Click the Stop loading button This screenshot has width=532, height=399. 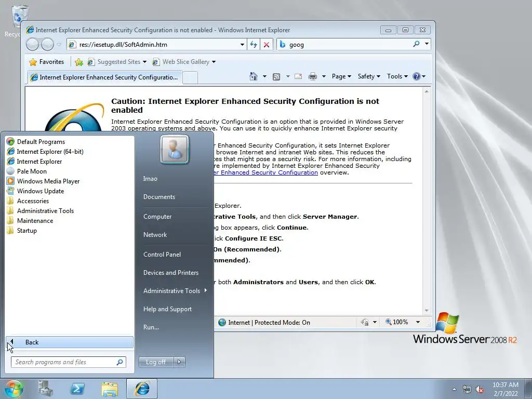pyautogui.click(x=267, y=45)
